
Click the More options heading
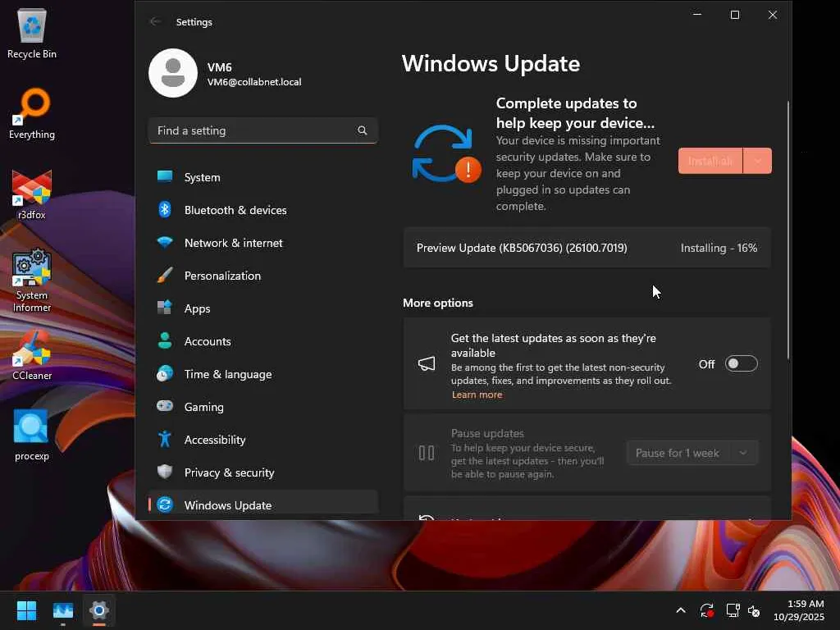[x=438, y=303]
